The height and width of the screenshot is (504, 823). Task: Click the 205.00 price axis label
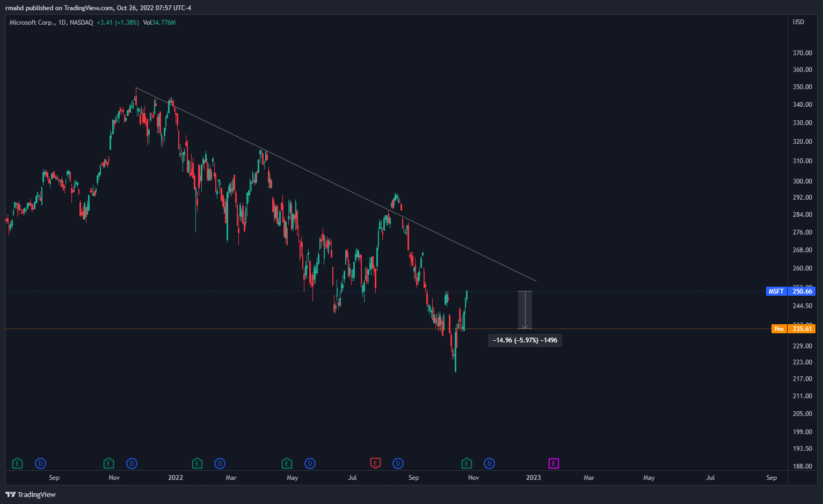(x=803, y=414)
